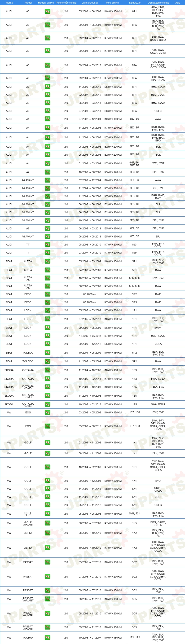This screenshot has height=644, width=185.
Task: Click fuel icon in Golf Variant 1K5 row
Action: pyautogui.click(x=47, y=523)
